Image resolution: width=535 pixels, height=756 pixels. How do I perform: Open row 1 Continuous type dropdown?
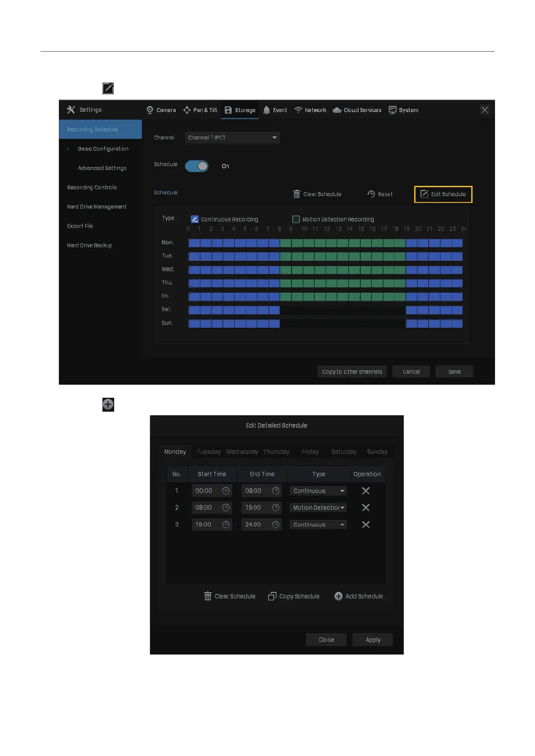[x=318, y=491]
